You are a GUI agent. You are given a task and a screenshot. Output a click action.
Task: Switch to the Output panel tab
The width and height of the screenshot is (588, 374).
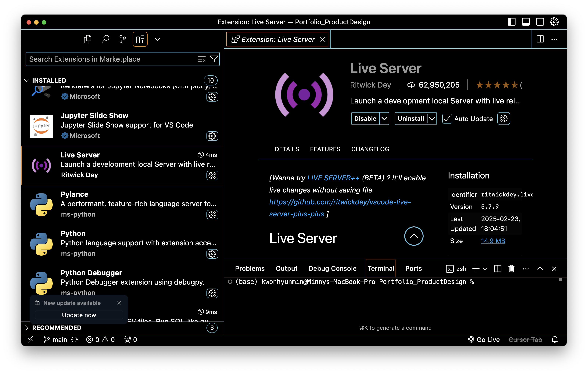pos(286,268)
